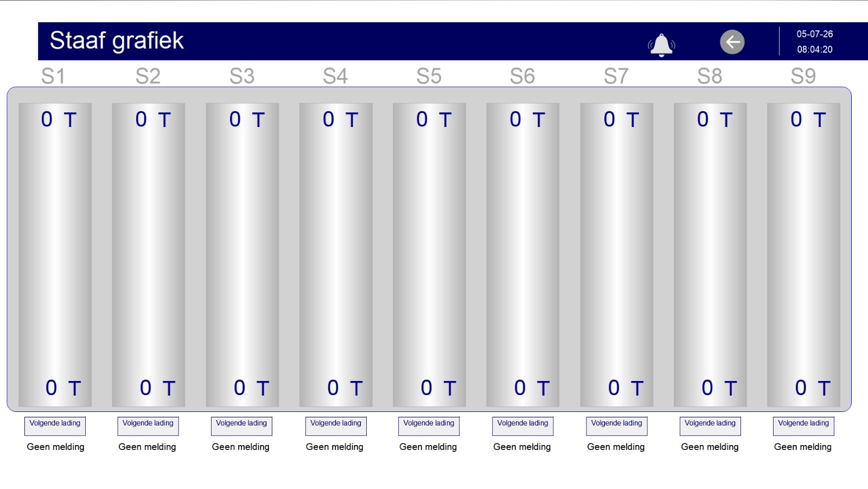Click the back arrow button
Viewport: 868px width, 489px height.
(732, 42)
